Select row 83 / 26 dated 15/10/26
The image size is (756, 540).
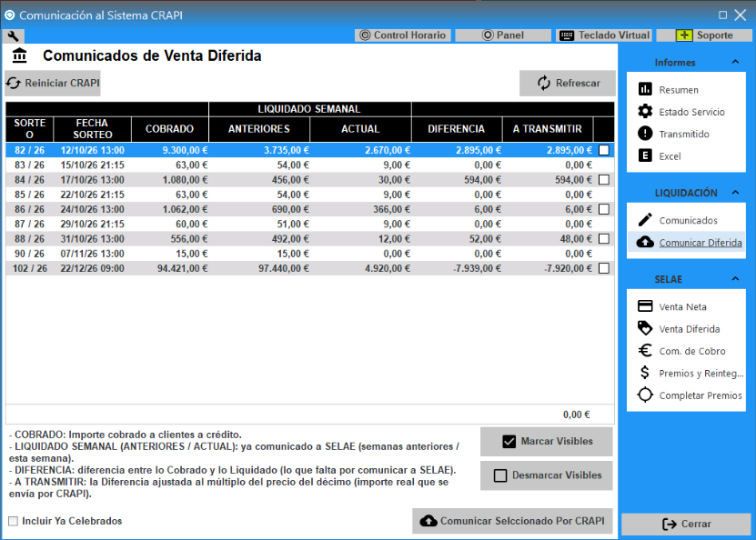[x=310, y=165]
